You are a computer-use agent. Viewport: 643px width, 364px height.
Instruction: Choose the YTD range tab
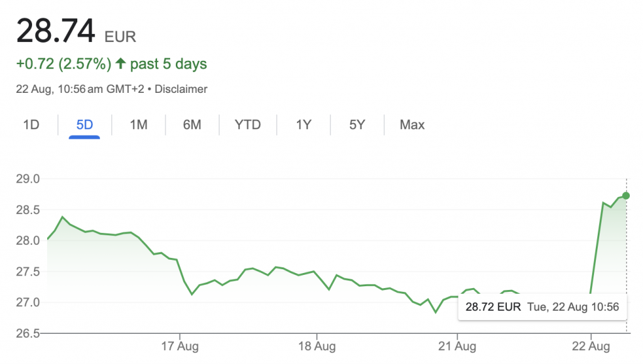coord(247,125)
